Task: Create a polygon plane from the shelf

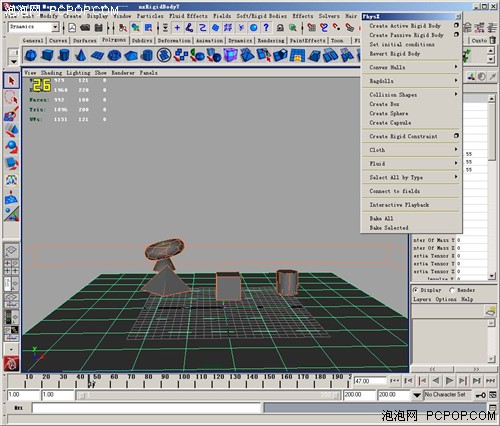Action: tap(97, 55)
